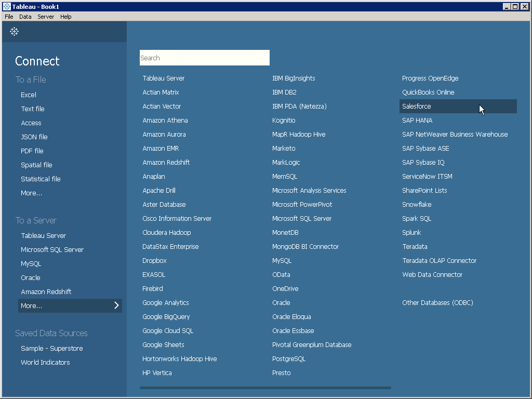This screenshot has width=532, height=399.
Task: Choose Other Databases (ODBC) option
Action: 437,302
